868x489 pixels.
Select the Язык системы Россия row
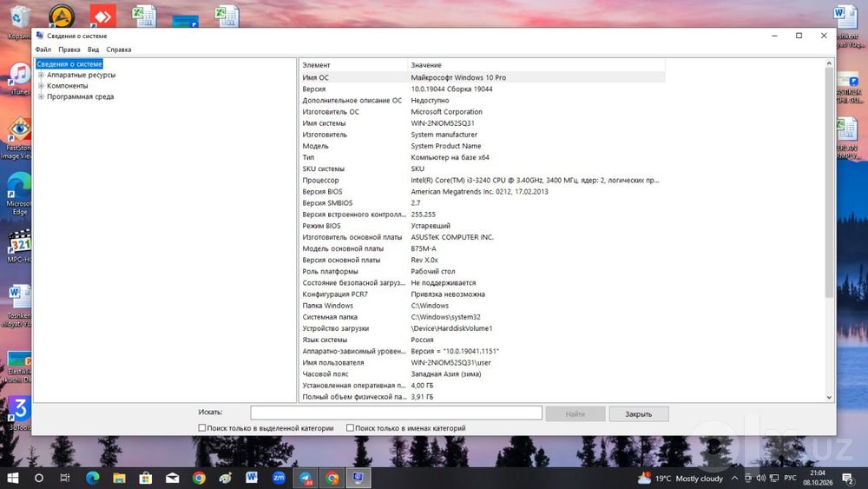click(x=482, y=340)
